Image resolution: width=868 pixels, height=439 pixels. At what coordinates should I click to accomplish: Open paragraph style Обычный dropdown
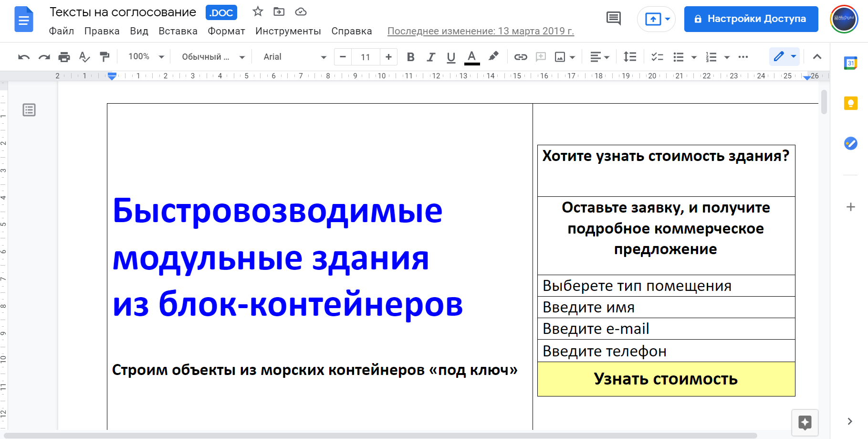(213, 57)
